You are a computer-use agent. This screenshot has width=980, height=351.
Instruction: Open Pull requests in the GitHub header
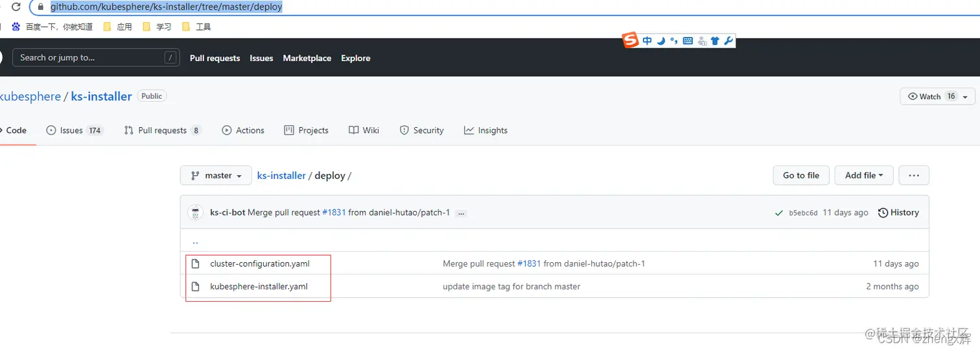click(215, 58)
